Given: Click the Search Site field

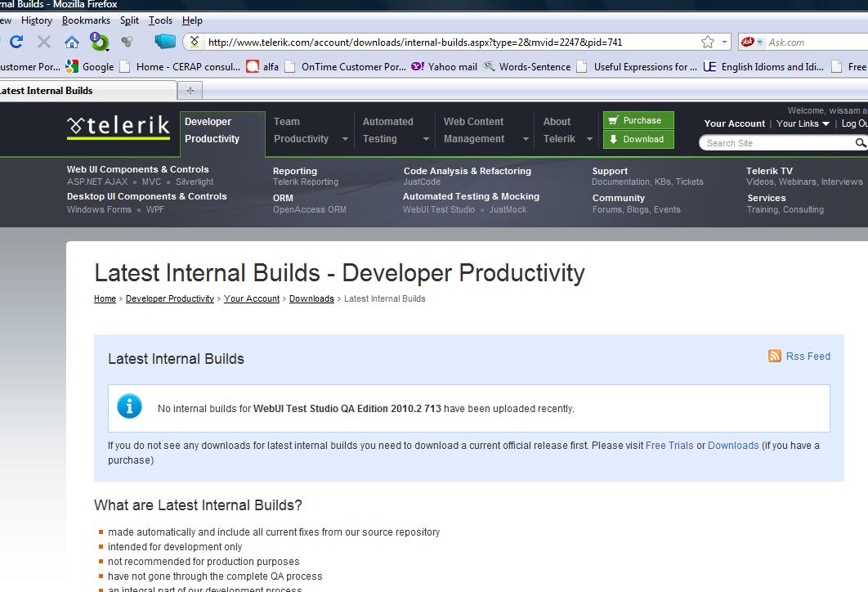Looking at the screenshot, I should tap(778, 143).
